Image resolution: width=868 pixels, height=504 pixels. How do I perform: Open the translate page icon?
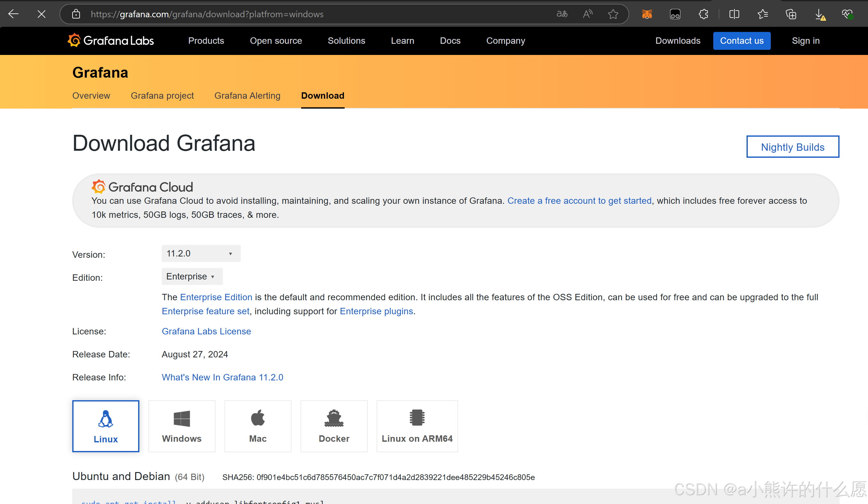pyautogui.click(x=562, y=14)
